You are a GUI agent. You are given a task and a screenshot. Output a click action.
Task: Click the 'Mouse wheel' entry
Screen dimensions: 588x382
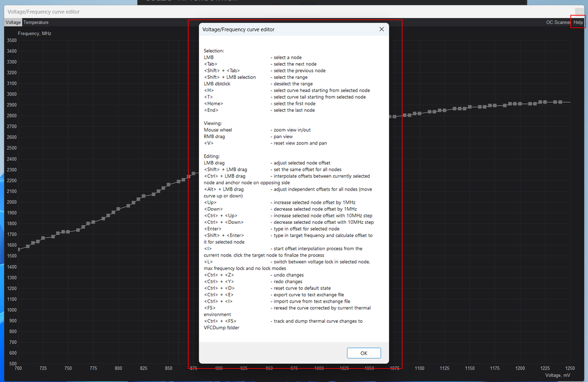[218, 130]
